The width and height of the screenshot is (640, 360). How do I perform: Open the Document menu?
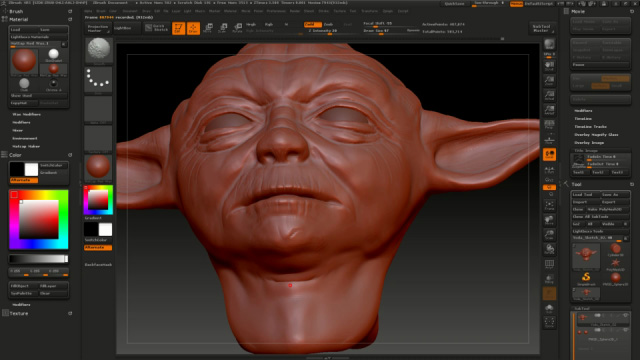(130, 11)
